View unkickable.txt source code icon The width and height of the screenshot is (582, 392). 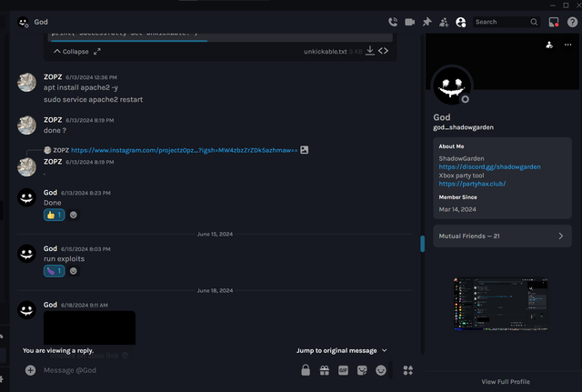383,51
